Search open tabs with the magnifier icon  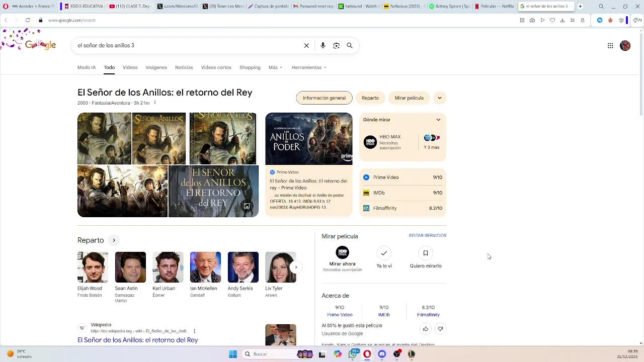[601, 7]
